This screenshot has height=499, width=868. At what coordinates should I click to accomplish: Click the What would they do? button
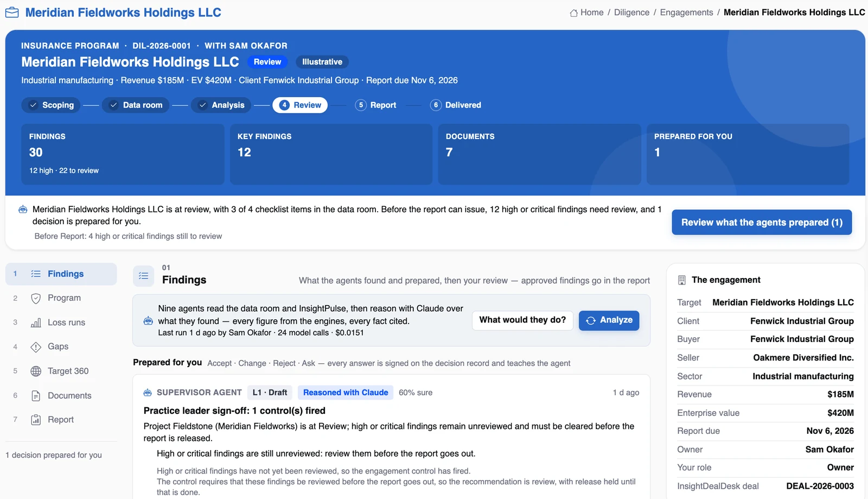click(522, 320)
